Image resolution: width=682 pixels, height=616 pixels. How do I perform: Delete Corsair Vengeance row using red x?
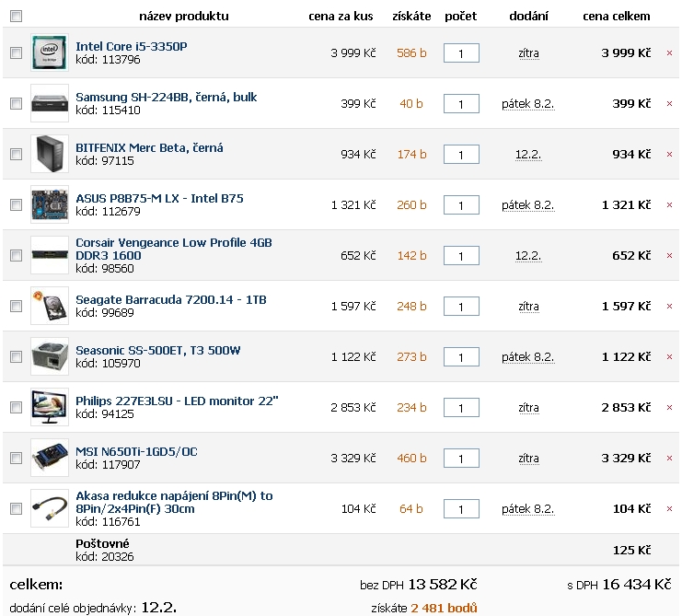pos(669,255)
